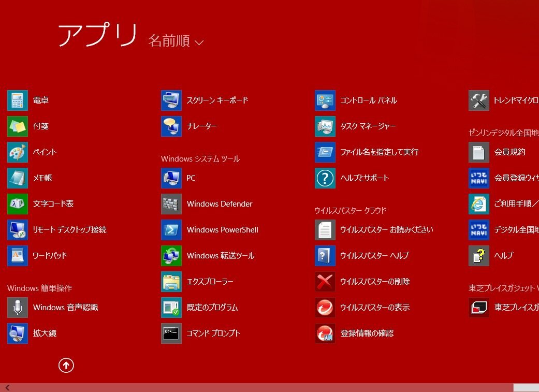This screenshot has height=392, width=539.
Task: Launch the リモート デスクトップ接続 icon
Action: (x=18, y=230)
